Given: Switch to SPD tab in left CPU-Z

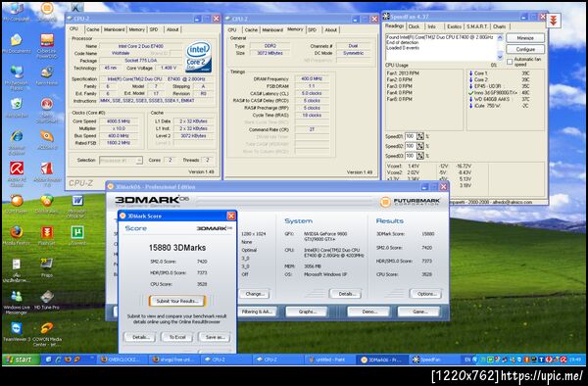Looking at the screenshot, I should 154,29.
